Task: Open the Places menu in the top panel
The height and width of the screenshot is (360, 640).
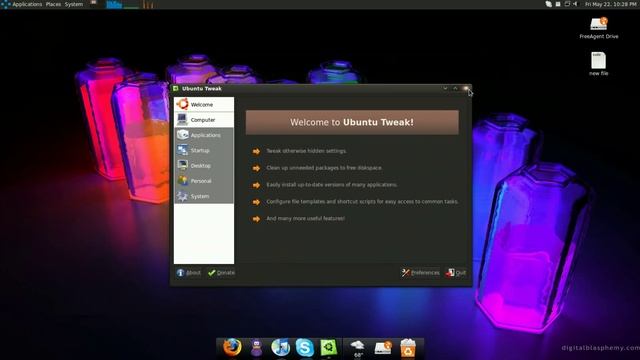Action: pyautogui.click(x=53, y=4)
